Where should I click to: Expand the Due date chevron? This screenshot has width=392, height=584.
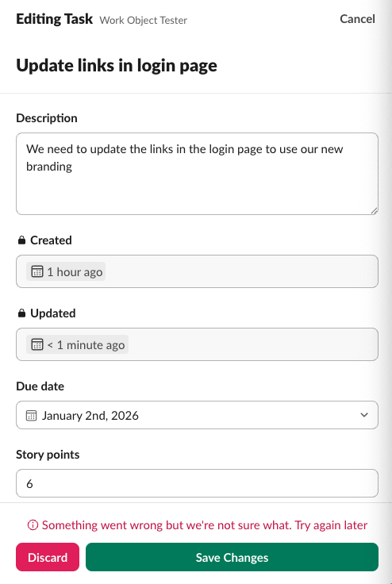[x=364, y=415]
